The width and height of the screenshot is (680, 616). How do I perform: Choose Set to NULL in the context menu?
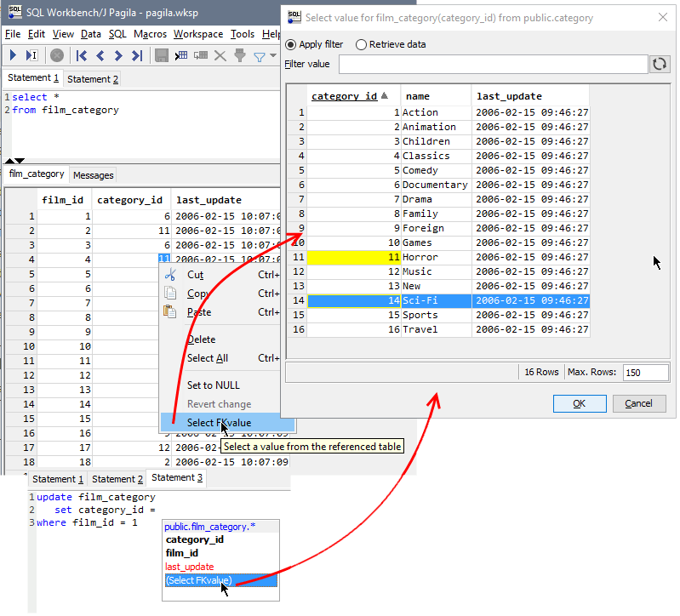click(214, 385)
